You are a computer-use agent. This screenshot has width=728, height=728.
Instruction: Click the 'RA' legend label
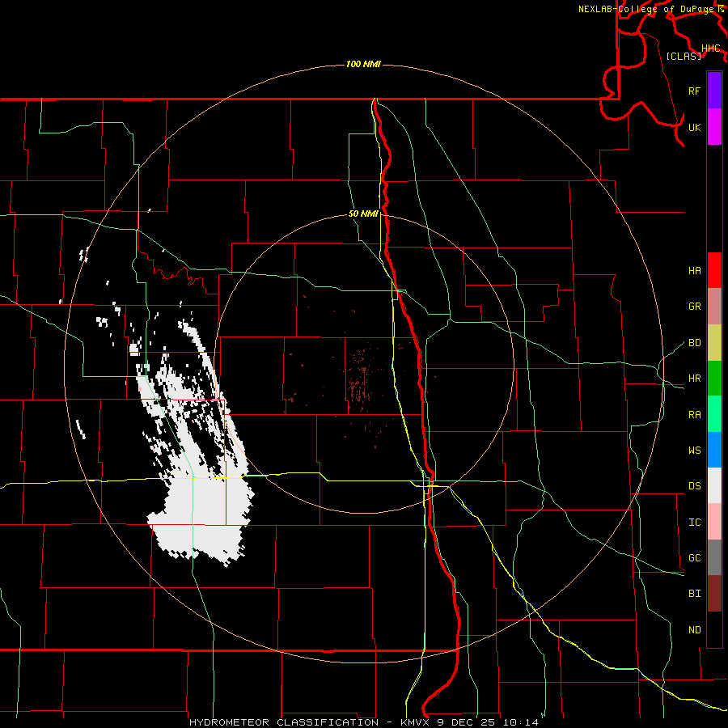click(x=694, y=415)
